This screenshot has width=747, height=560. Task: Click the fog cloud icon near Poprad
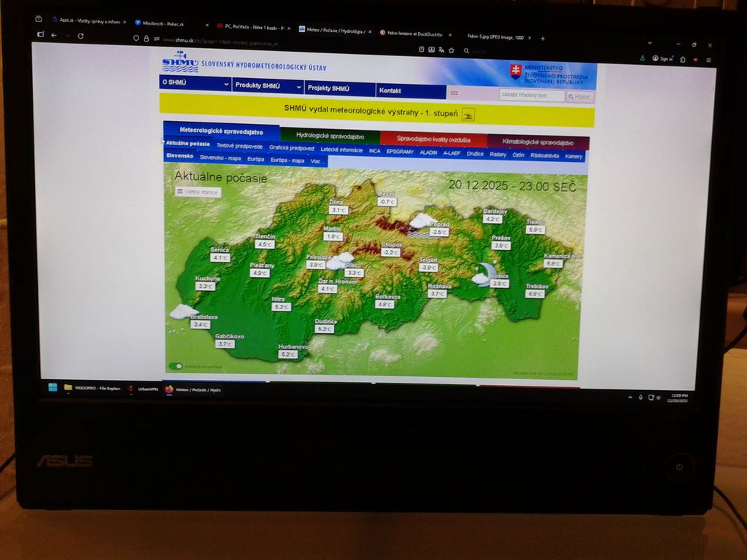pyautogui.click(x=421, y=221)
